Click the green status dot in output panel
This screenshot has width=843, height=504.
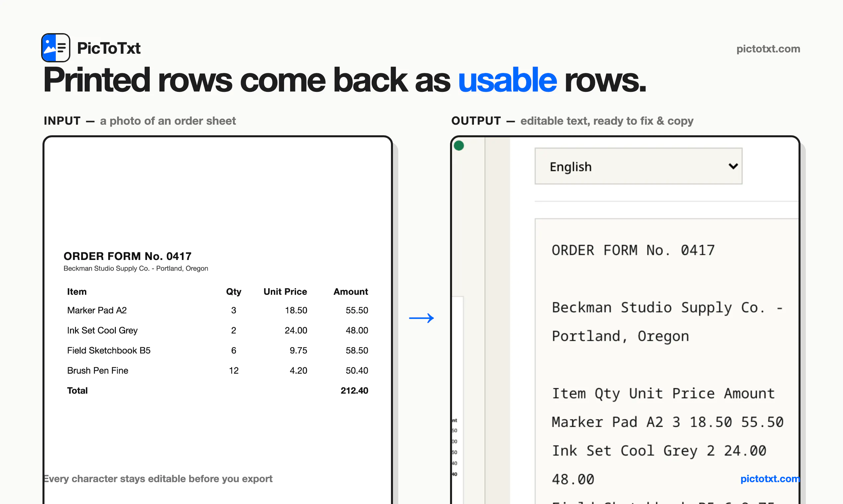pyautogui.click(x=459, y=146)
